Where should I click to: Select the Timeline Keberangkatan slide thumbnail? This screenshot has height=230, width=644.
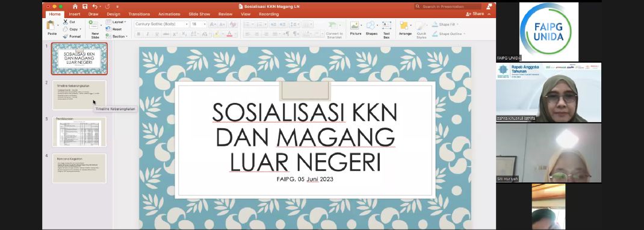(x=79, y=95)
